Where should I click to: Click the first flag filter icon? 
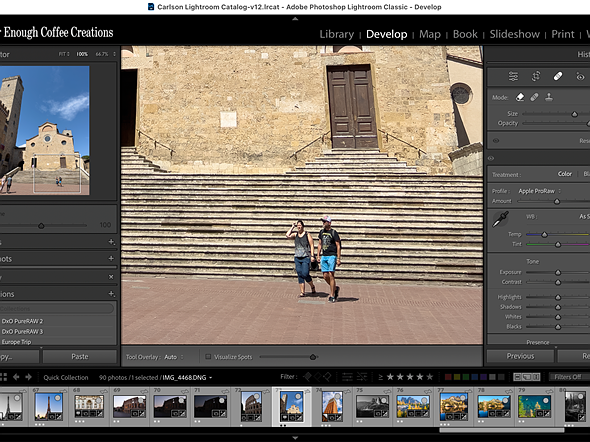307,377
